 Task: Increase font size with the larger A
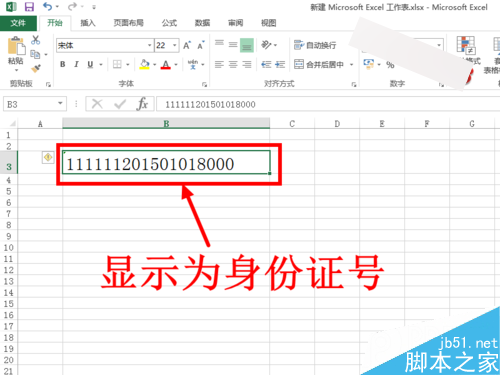pyautogui.click(x=187, y=45)
